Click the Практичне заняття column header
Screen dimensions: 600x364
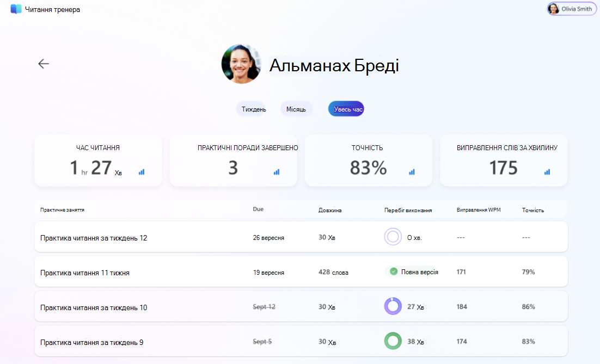(x=63, y=210)
